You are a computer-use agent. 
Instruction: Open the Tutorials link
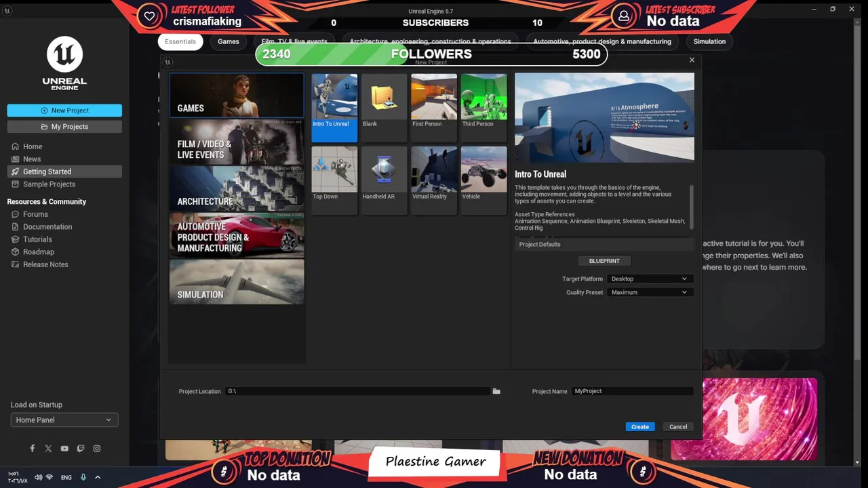(x=37, y=239)
